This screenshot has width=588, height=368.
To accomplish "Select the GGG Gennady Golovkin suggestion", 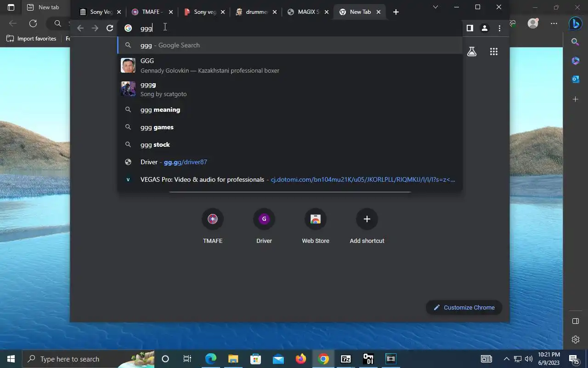I will (290, 65).
